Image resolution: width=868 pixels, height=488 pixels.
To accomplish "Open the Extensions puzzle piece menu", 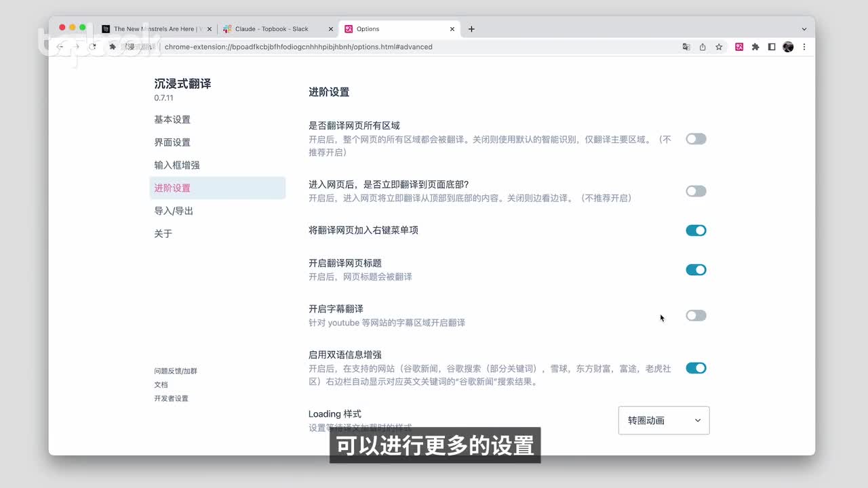I will click(755, 47).
